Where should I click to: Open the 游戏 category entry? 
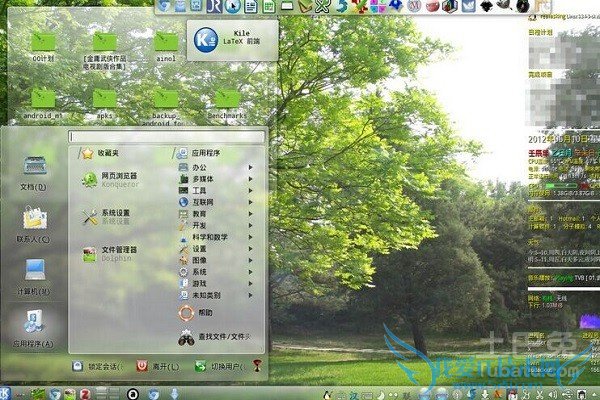click(x=215, y=284)
